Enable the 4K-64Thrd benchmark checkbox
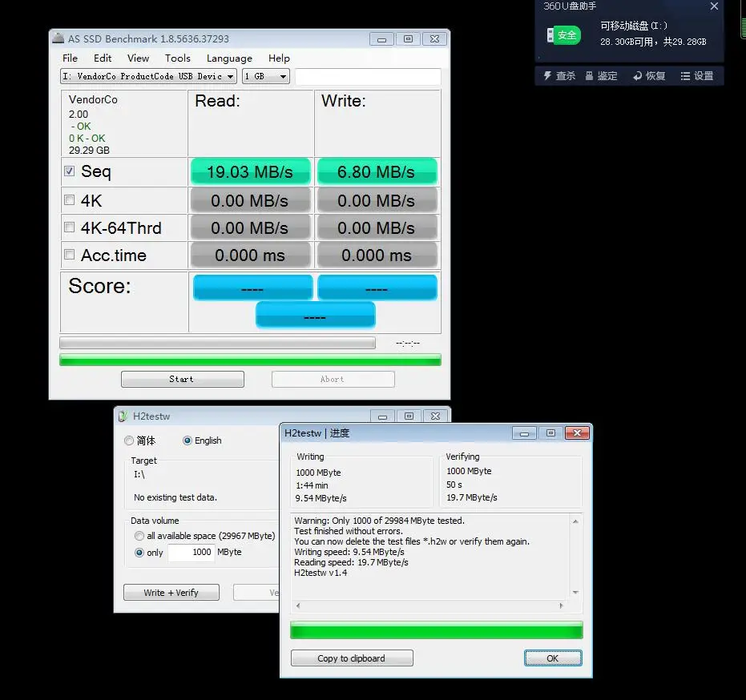This screenshot has width=746, height=700. 70,227
